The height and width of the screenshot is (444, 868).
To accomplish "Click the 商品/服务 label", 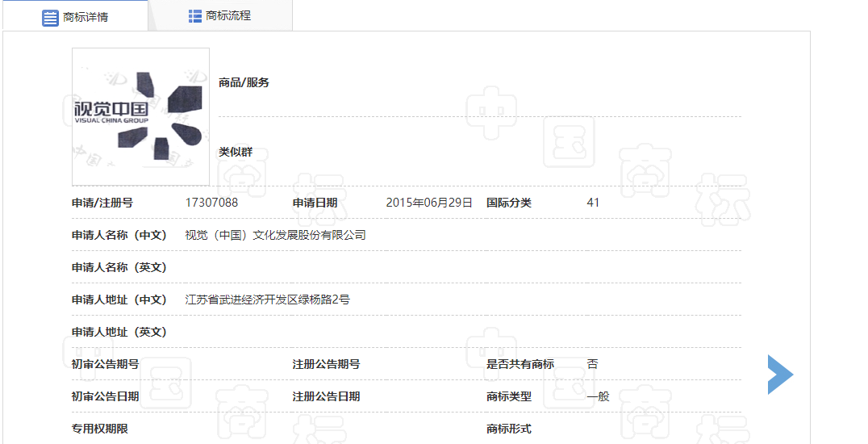I will tap(244, 82).
